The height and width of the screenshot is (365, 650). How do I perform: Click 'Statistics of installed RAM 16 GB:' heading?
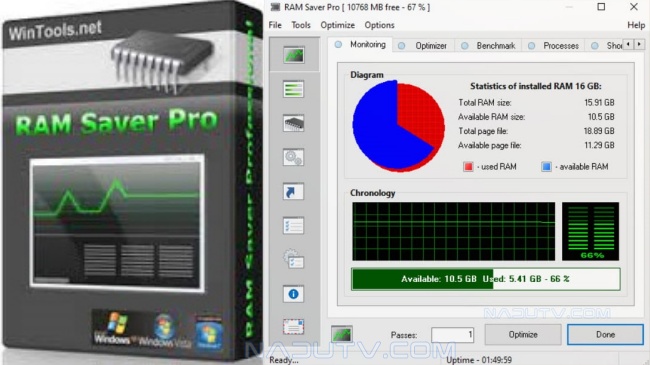pyautogui.click(x=536, y=86)
